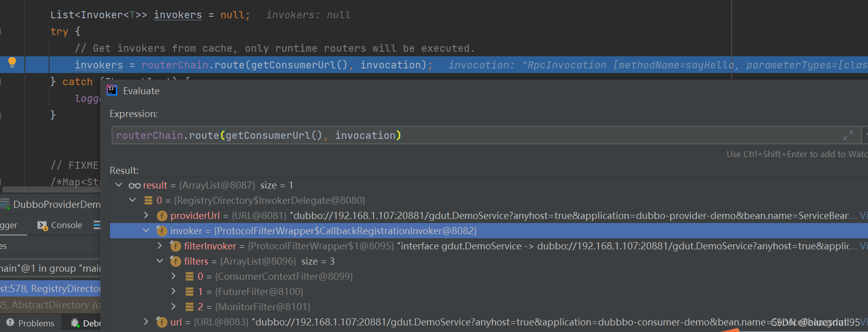This screenshot has width=868, height=332.
Task: Click the View link on filterInvoker row
Action: click(x=863, y=246)
